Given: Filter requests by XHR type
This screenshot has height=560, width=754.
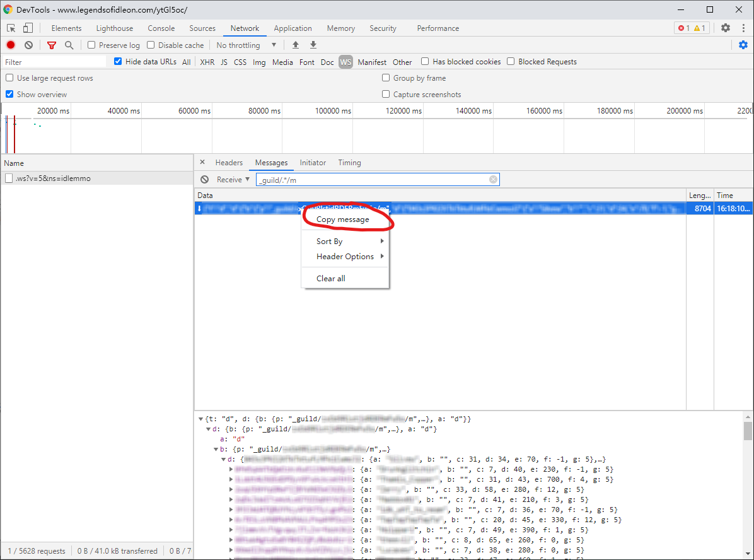Looking at the screenshot, I should (x=207, y=62).
